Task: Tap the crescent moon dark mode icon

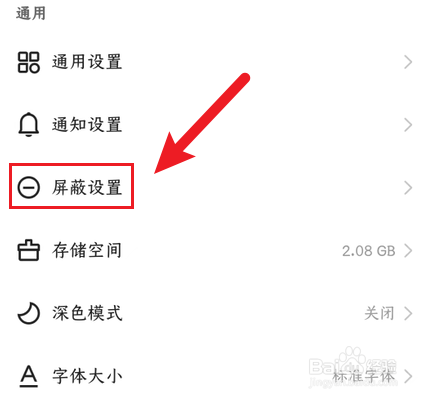Action: 29,313
